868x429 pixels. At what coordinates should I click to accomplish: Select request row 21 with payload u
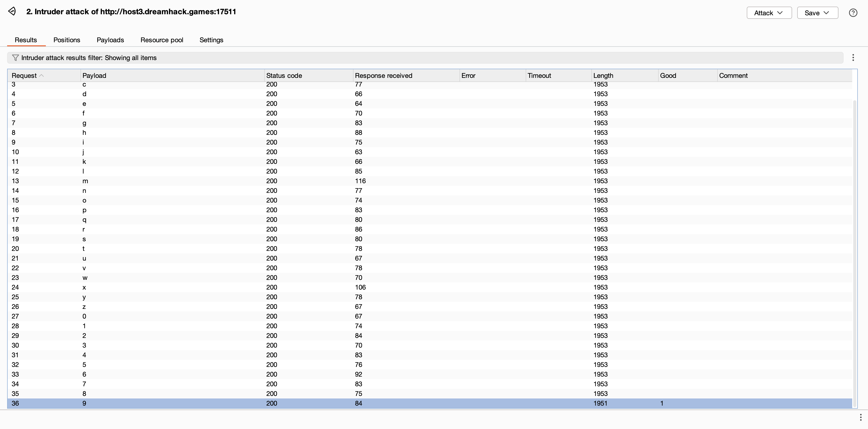click(430, 258)
